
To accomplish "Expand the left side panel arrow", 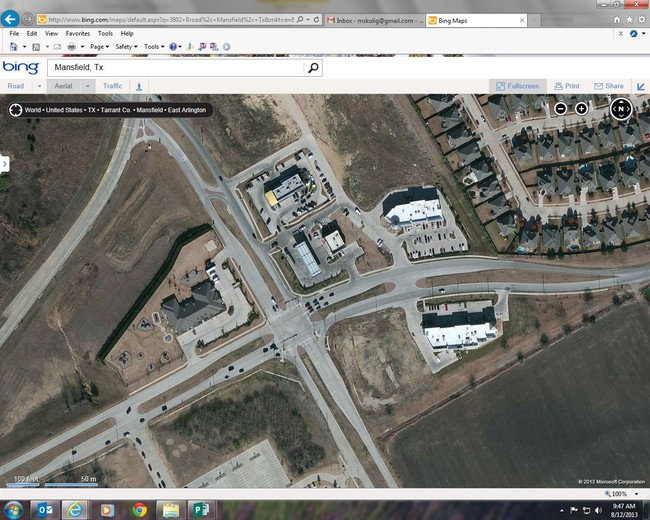I will [x=5, y=163].
